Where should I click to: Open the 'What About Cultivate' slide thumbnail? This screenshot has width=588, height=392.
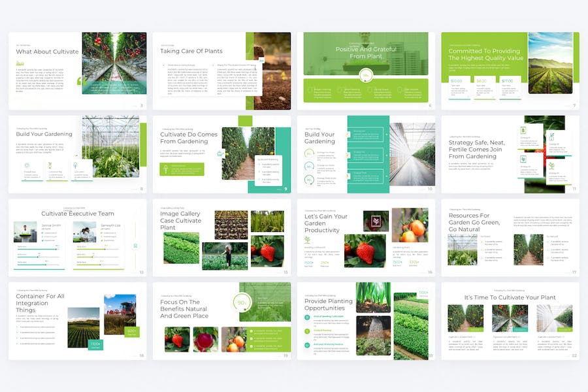(x=77, y=71)
